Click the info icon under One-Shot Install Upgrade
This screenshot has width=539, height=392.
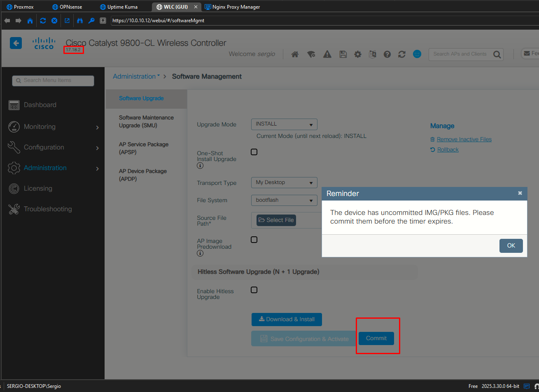[x=200, y=166]
